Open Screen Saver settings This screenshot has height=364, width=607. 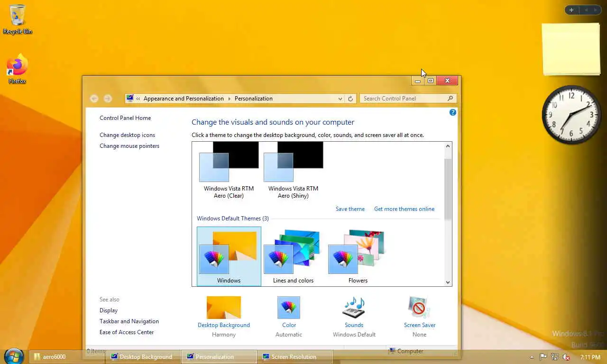pyautogui.click(x=419, y=317)
